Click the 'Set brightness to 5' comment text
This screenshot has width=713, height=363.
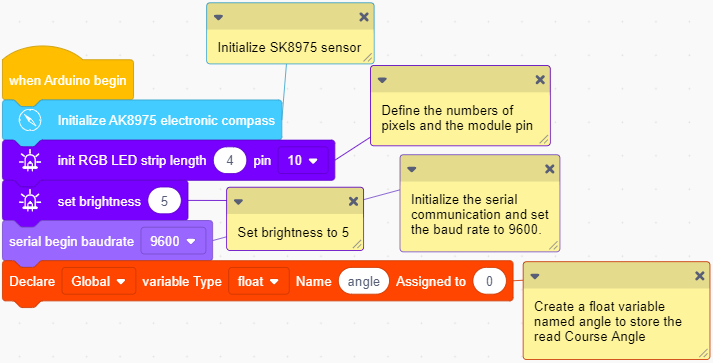[x=293, y=232]
